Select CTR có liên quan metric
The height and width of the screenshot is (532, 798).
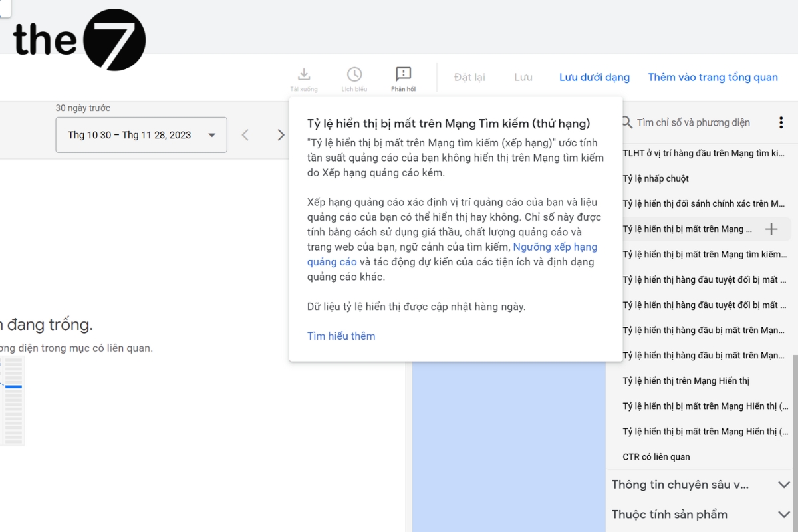tap(656, 457)
